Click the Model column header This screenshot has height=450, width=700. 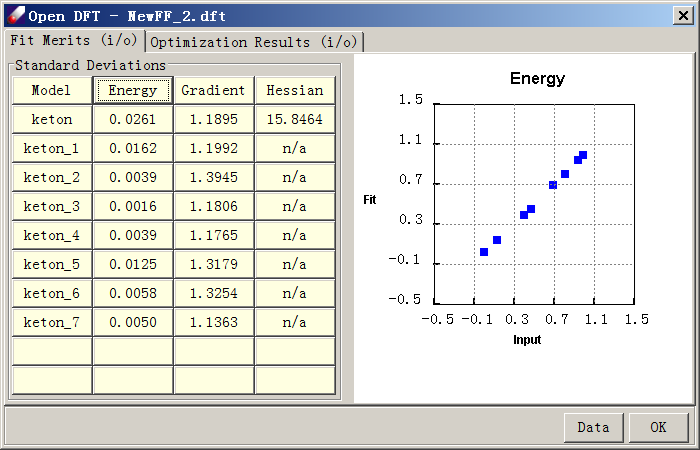point(52,90)
